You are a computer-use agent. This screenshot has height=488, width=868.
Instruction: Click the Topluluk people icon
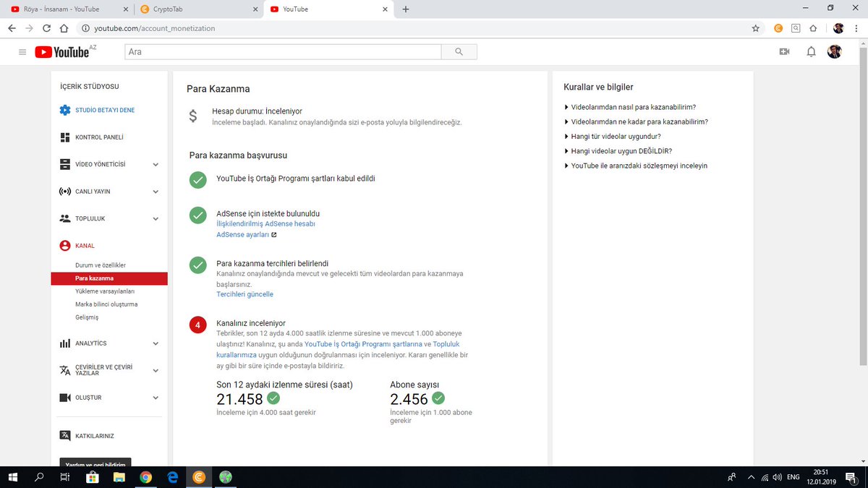tap(65, 218)
